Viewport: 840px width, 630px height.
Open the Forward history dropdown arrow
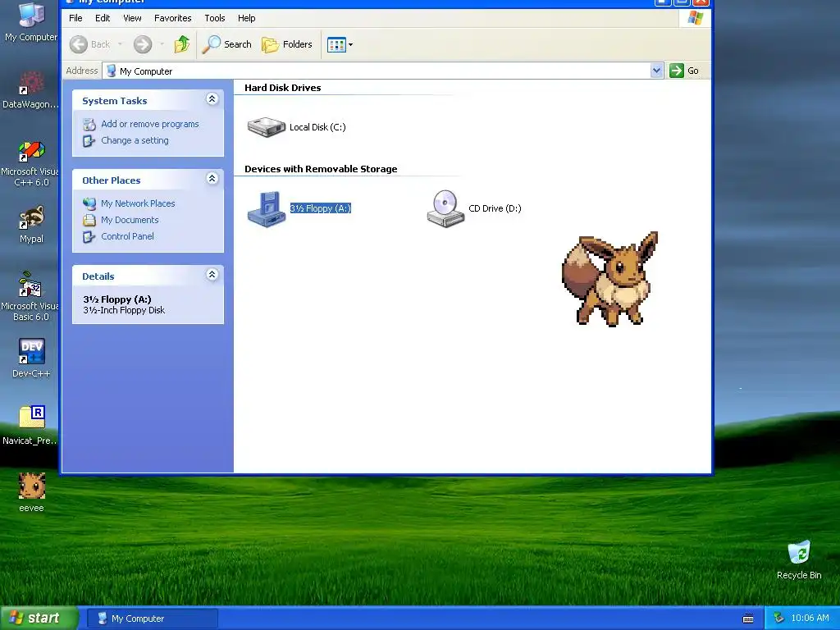point(162,44)
